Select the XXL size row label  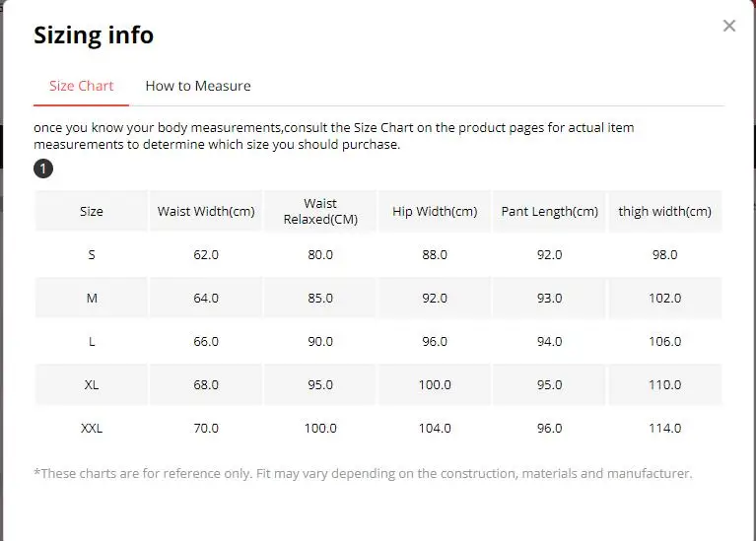(92, 428)
